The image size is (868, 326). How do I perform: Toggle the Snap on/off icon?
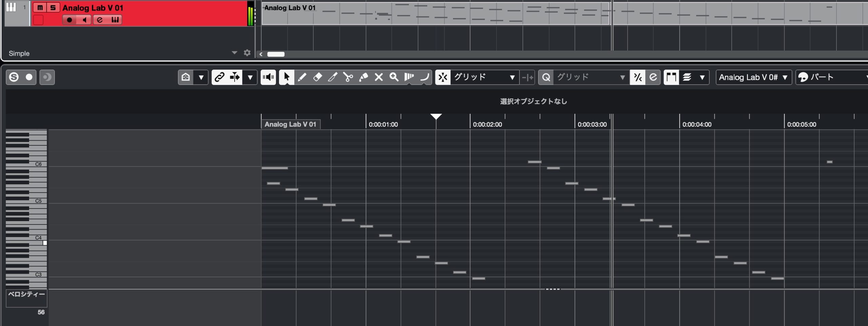pos(443,77)
